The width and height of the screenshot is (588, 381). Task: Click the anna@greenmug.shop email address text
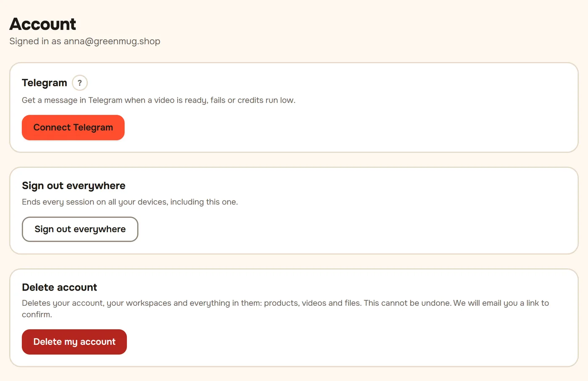[112, 41]
